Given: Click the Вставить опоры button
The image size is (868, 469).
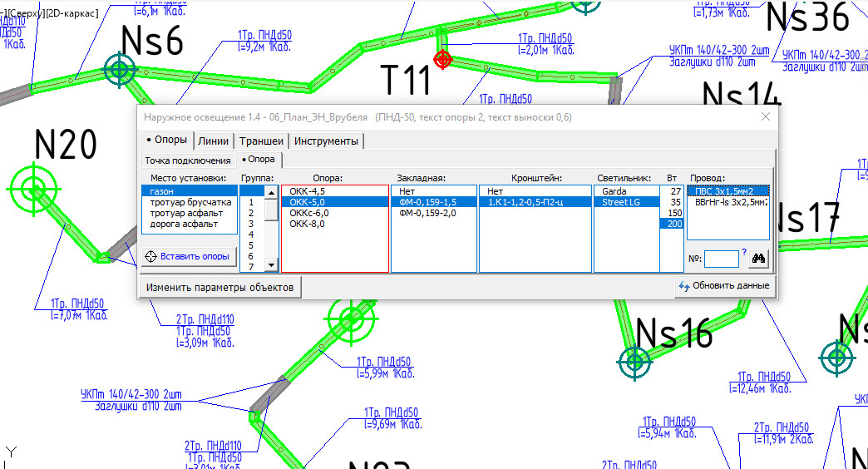Looking at the screenshot, I should [x=189, y=256].
